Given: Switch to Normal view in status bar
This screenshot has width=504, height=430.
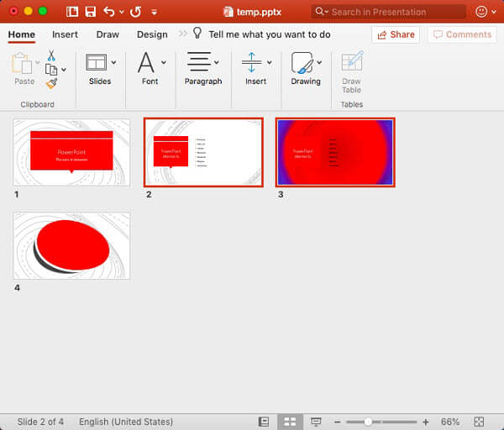Looking at the screenshot, I should [x=264, y=422].
